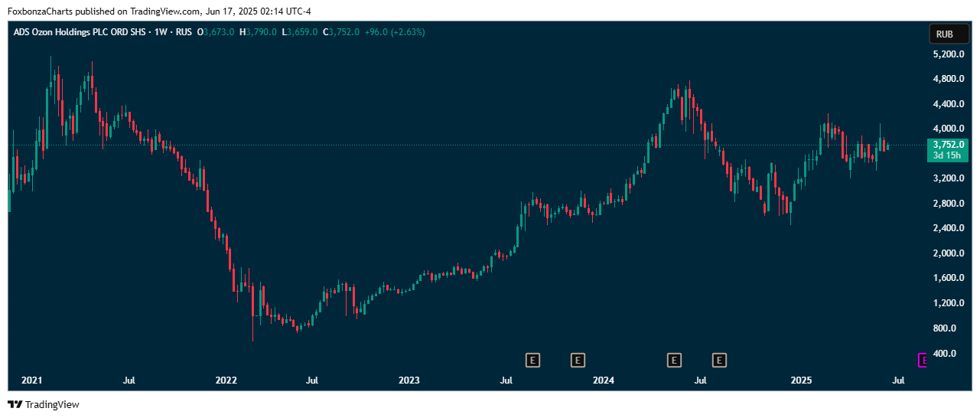Click the 1,200.0 price axis label
This screenshot has height=418, width=980.
[x=948, y=303]
